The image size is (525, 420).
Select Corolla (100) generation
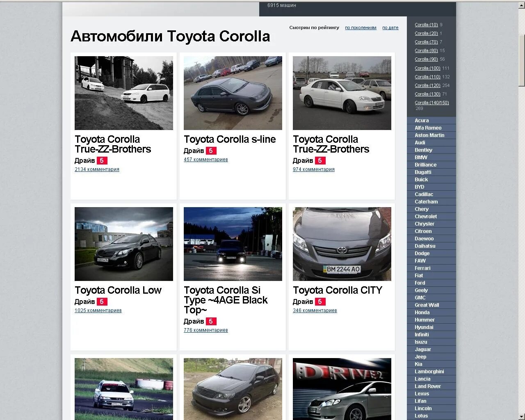click(x=427, y=68)
